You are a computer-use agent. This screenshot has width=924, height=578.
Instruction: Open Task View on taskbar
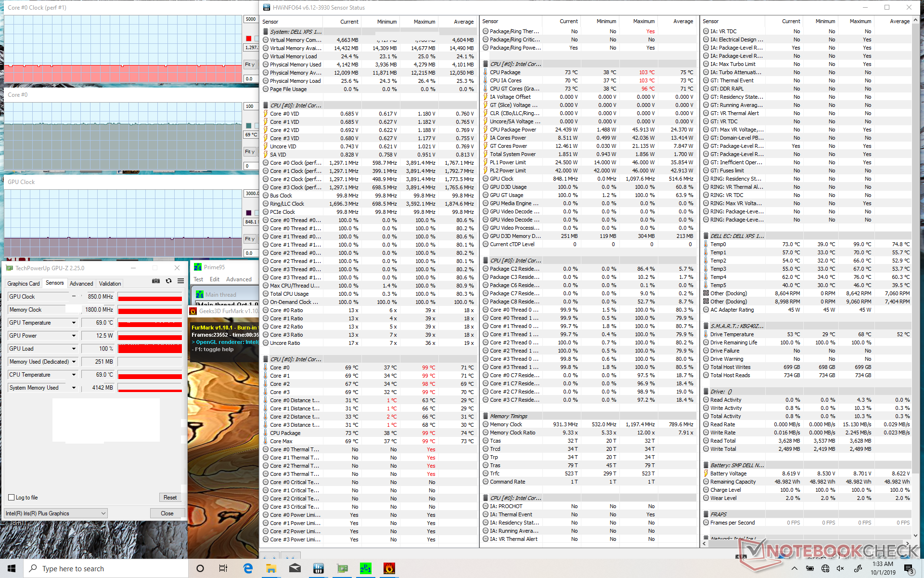click(x=223, y=568)
